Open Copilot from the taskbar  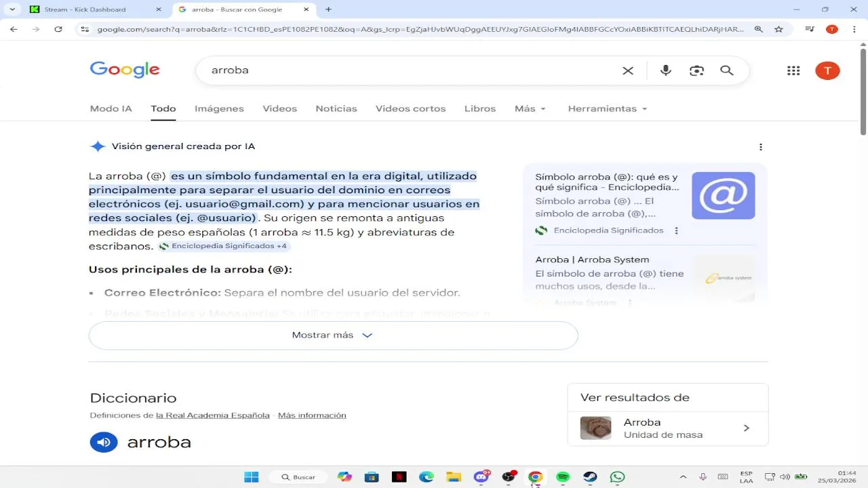tap(345, 477)
